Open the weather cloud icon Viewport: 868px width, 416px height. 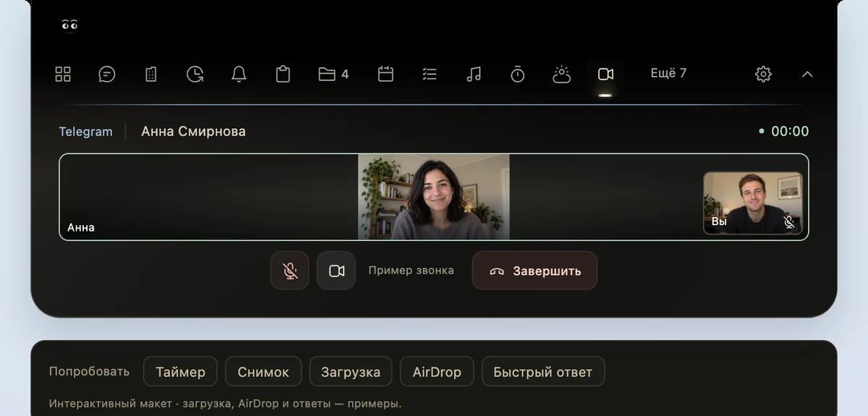(x=561, y=74)
